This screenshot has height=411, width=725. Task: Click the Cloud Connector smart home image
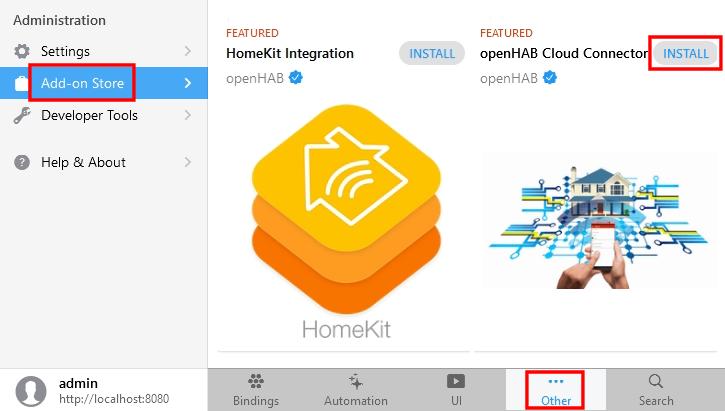[600, 221]
